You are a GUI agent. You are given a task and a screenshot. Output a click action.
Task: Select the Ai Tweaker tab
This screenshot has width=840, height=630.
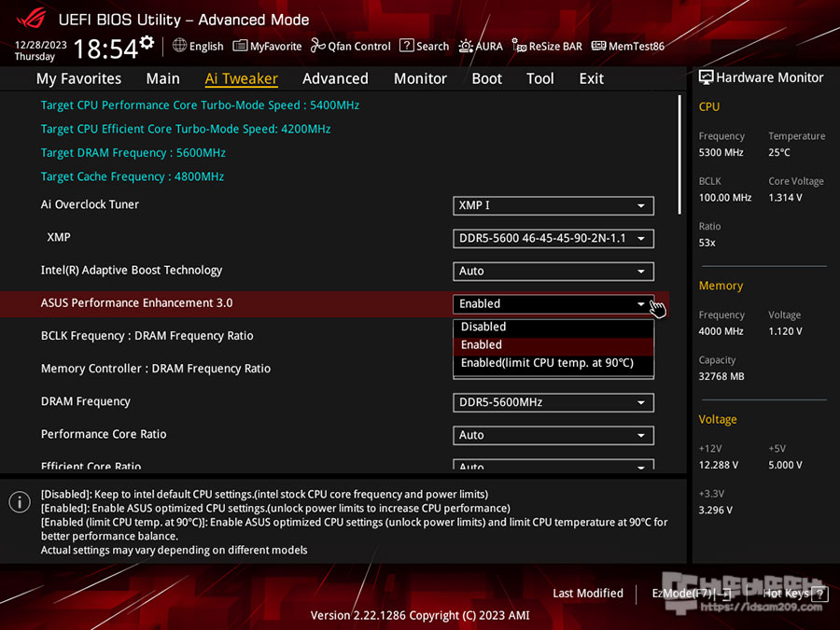tap(241, 78)
